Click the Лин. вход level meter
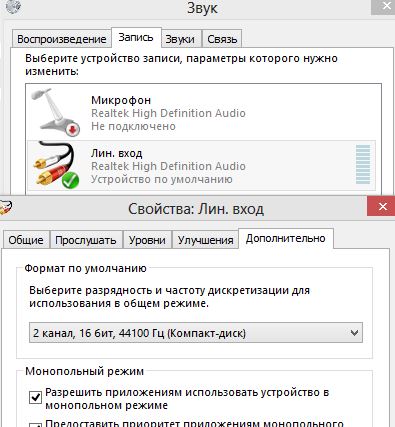 363,164
